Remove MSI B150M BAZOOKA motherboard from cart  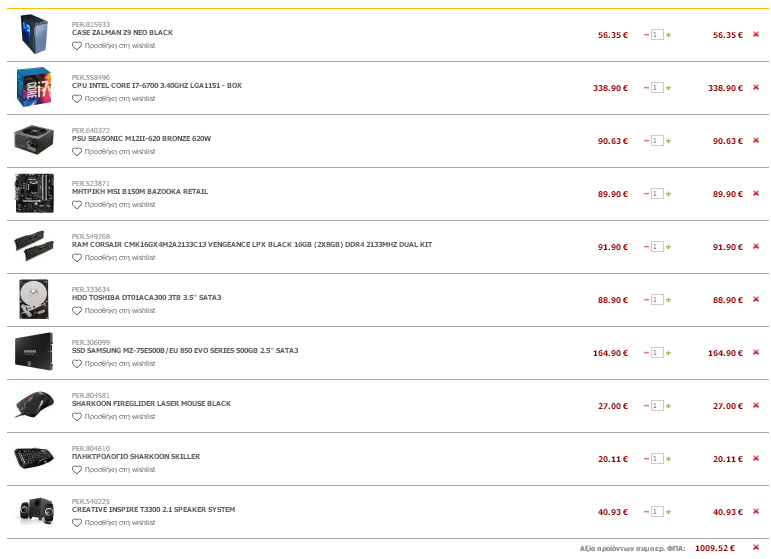756,194
